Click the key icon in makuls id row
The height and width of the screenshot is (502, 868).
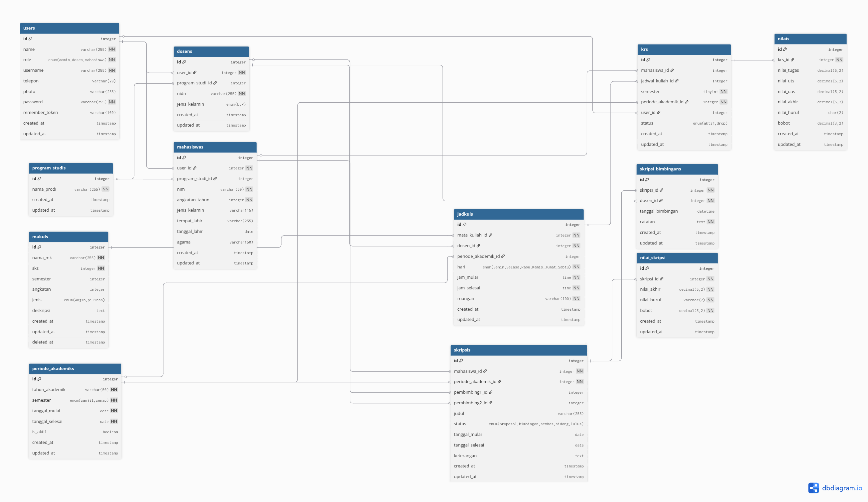pos(39,247)
